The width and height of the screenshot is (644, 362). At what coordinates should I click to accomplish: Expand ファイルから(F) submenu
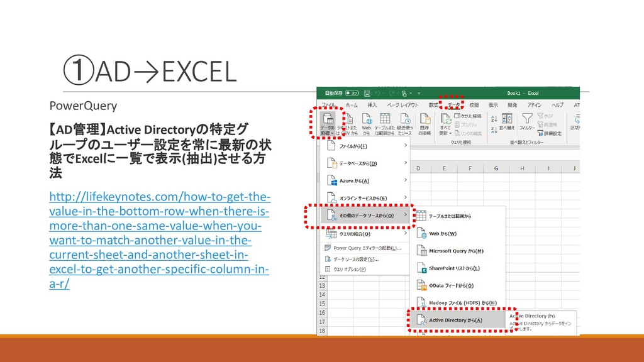365,146
